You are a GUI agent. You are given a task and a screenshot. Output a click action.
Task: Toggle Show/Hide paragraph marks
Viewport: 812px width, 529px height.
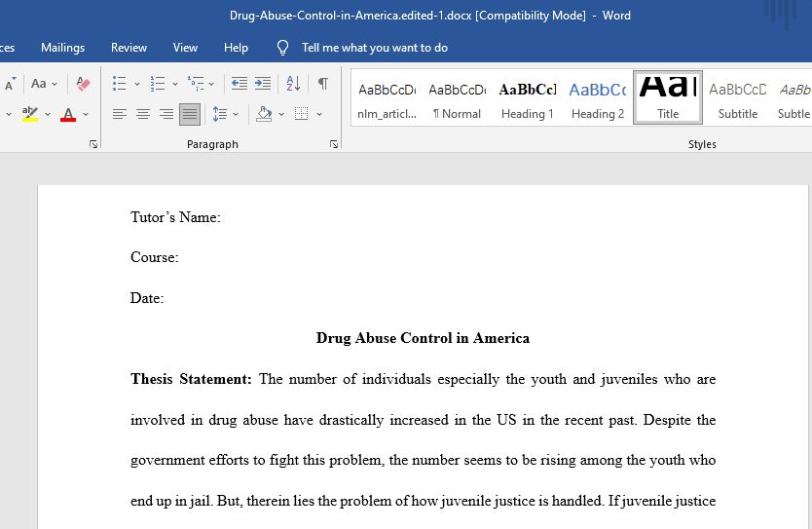point(322,84)
